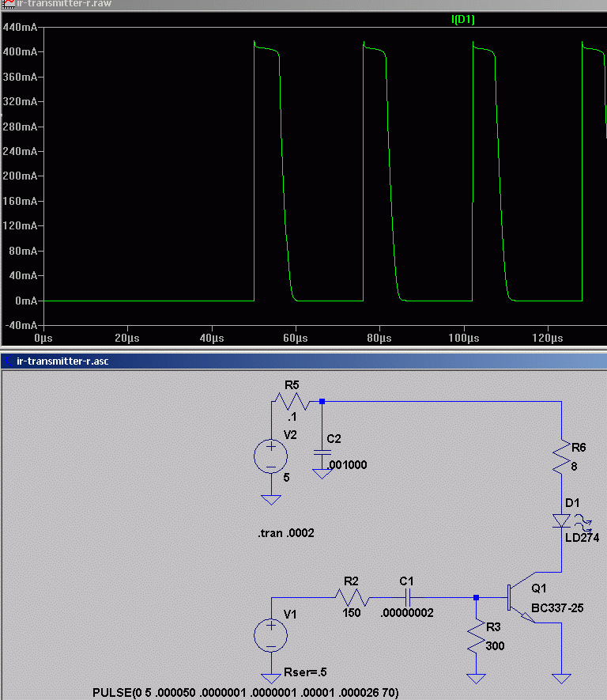Select the R3 300 ohm resistor
Image resolution: width=607 pixels, height=700 pixels.
point(477,636)
